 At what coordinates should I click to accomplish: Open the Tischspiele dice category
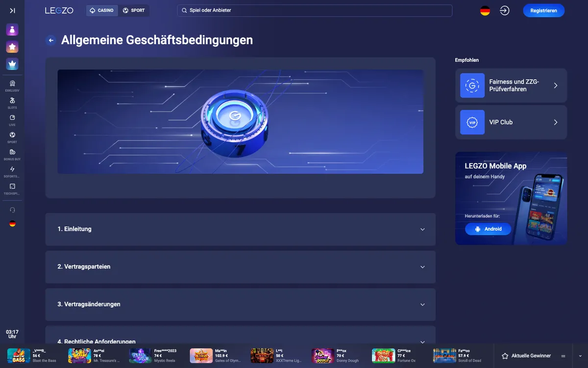pyautogui.click(x=12, y=189)
